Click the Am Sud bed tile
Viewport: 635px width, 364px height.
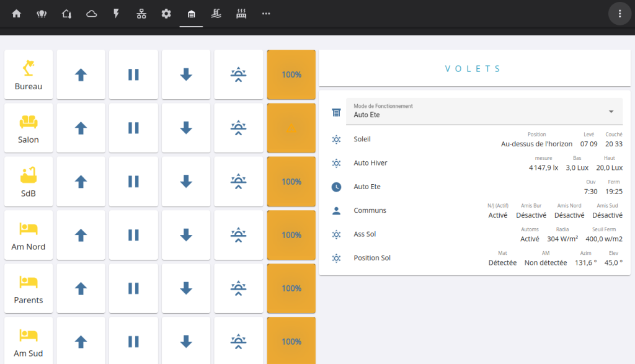pyautogui.click(x=29, y=341)
